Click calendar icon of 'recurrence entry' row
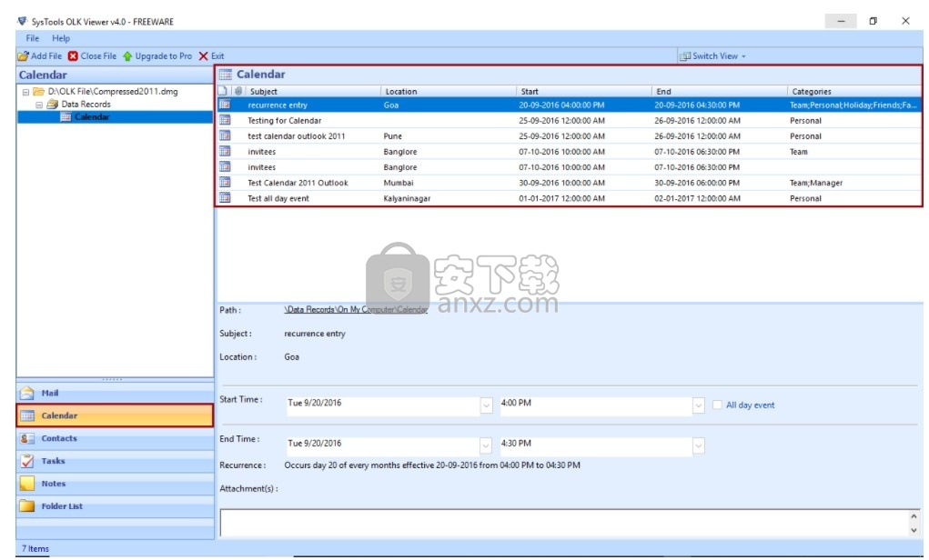 [x=225, y=105]
